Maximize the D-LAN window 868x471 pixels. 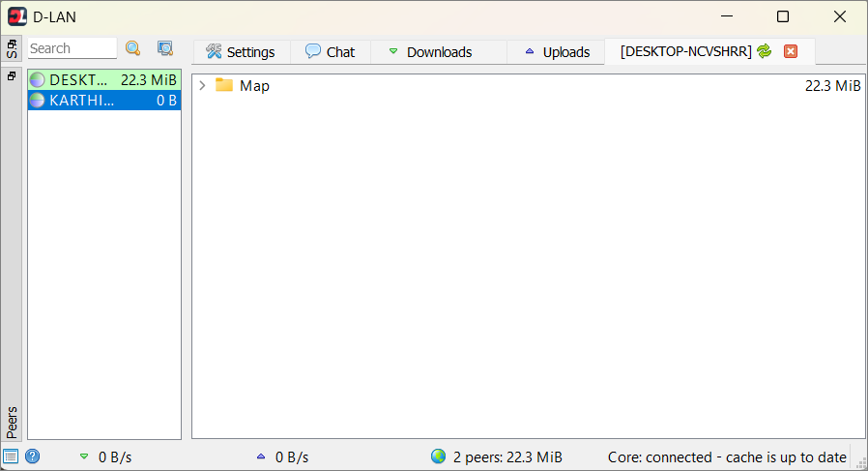[x=783, y=16]
